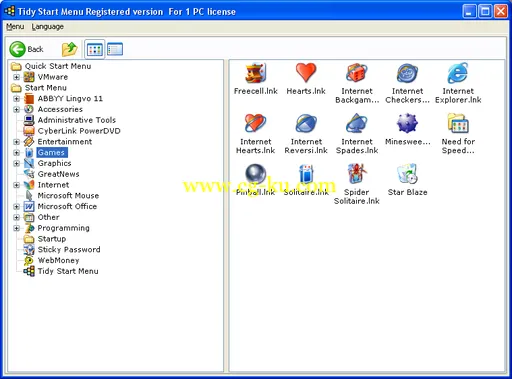Expand the VMware tree node
This screenshot has height=379, width=512.
16,77
